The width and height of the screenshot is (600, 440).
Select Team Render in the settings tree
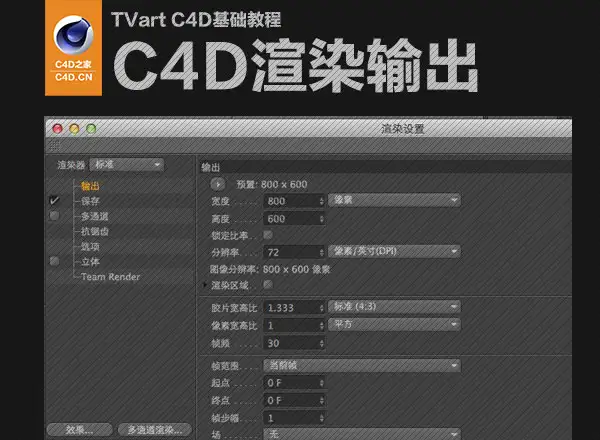click(111, 277)
